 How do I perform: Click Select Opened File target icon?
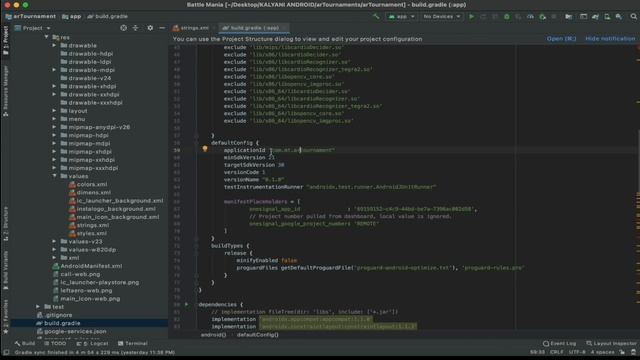123,28
